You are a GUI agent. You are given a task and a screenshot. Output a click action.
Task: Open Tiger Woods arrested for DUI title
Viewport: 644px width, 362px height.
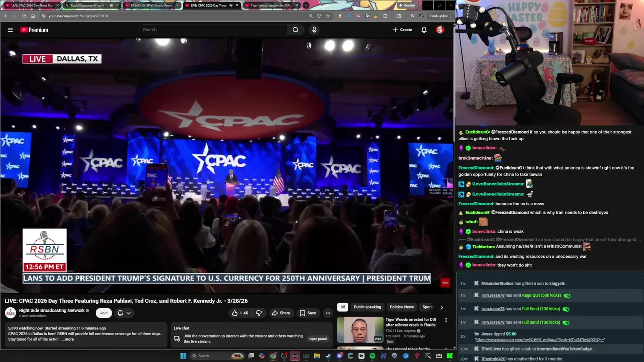pyautogui.click(x=411, y=322)
